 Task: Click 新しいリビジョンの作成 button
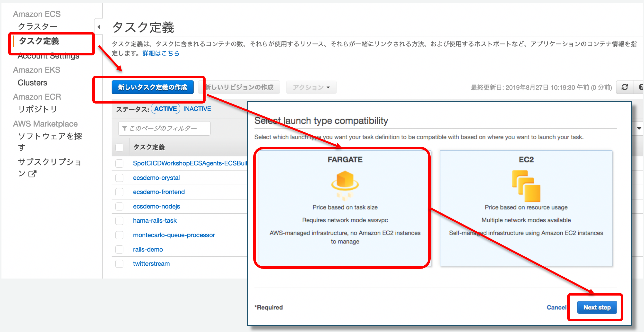click(239, 87)
